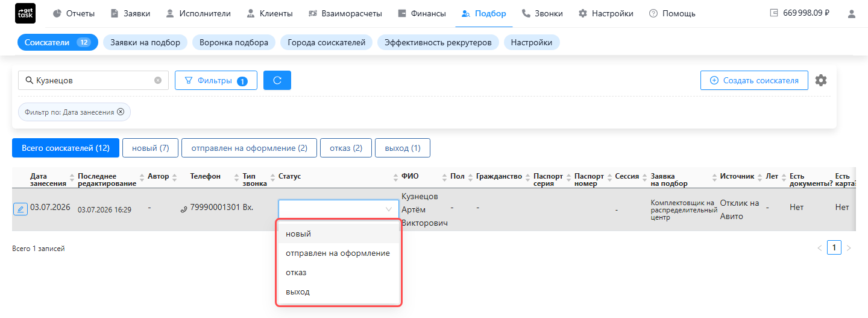Sort by Источник column
Screen dimensions: 868x318
(760, 177)
